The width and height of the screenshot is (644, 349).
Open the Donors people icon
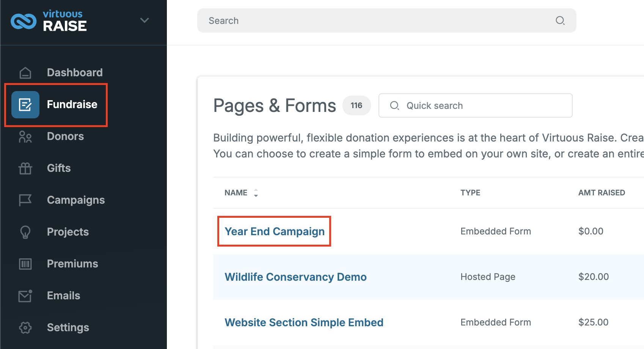[25, 137]
